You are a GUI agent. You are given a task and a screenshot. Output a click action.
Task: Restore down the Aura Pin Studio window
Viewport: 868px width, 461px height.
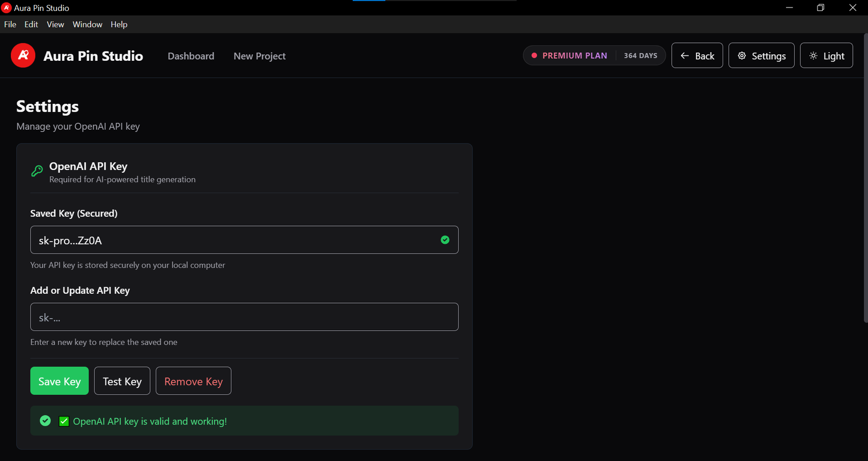pos(821,8)
